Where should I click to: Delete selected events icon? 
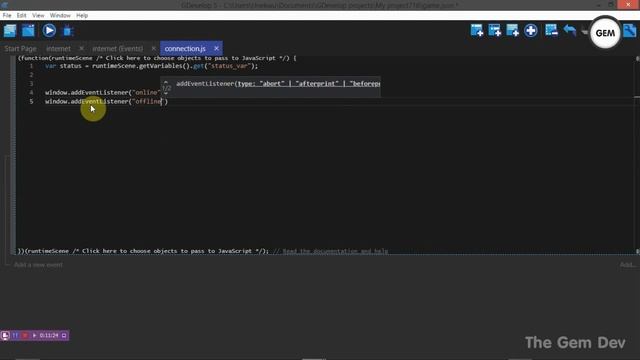pyautogui.click(x=551, y=31)
